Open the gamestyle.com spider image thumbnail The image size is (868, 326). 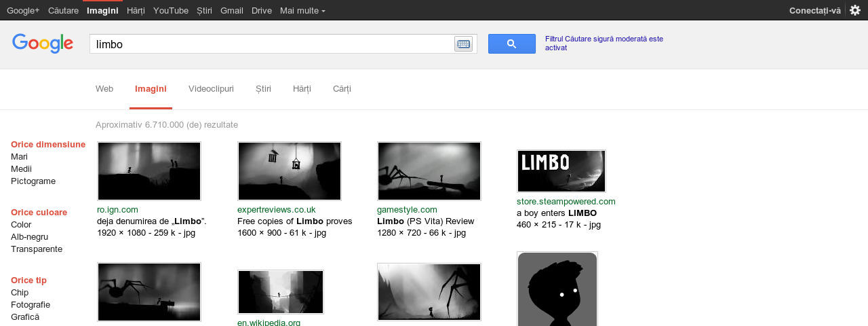click(429, 171)
